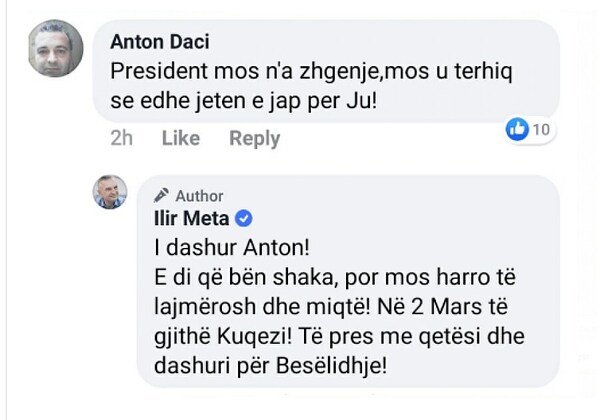Open Ilir Meta's profile picture
Image resolution: width=600 pixels, height=420 pixels.
point(110,192)
